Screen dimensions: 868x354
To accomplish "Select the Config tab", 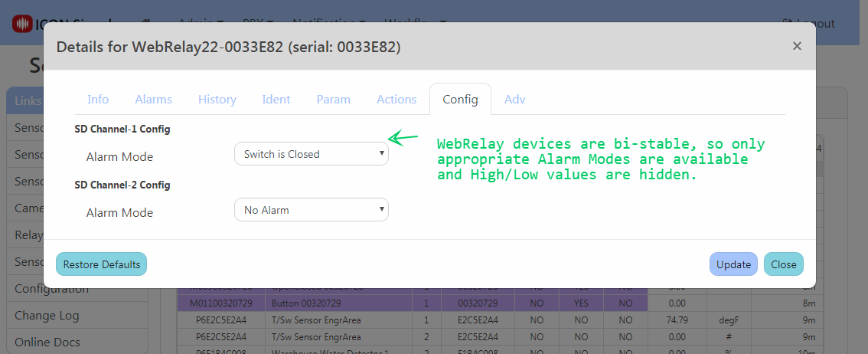I will pos(460,100).
